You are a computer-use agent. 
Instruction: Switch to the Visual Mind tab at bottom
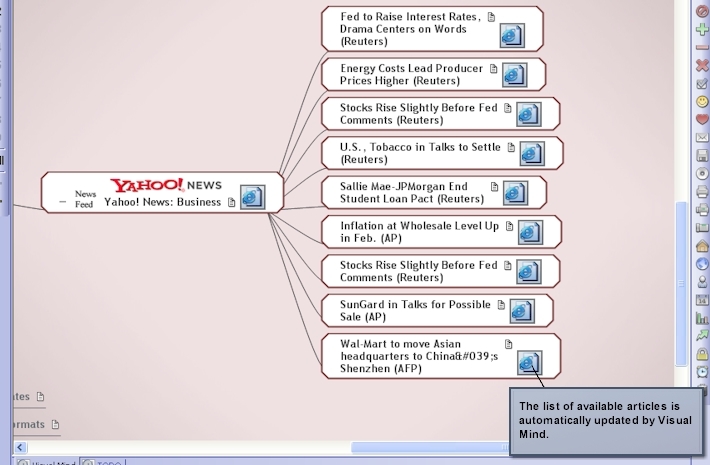pos(47,462)
